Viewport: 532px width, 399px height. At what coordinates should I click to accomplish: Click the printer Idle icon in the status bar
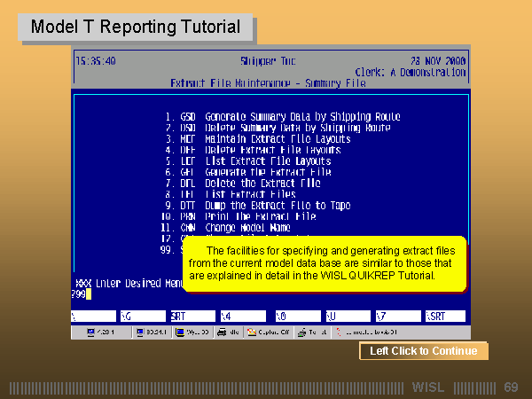222,332
